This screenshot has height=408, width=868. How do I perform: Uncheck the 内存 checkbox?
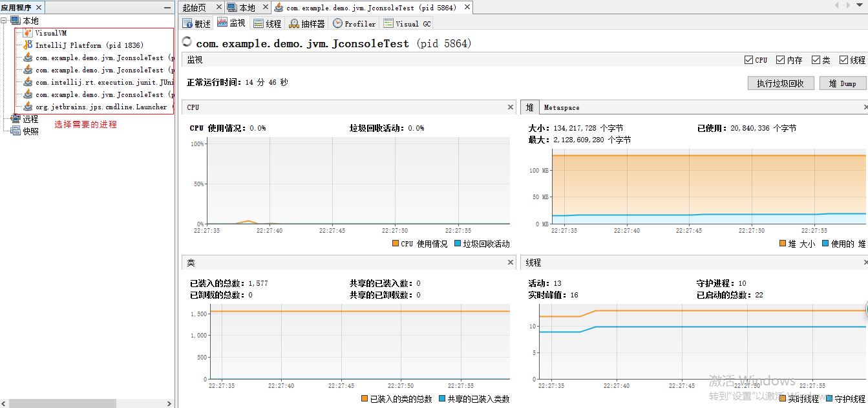point(780,59)
